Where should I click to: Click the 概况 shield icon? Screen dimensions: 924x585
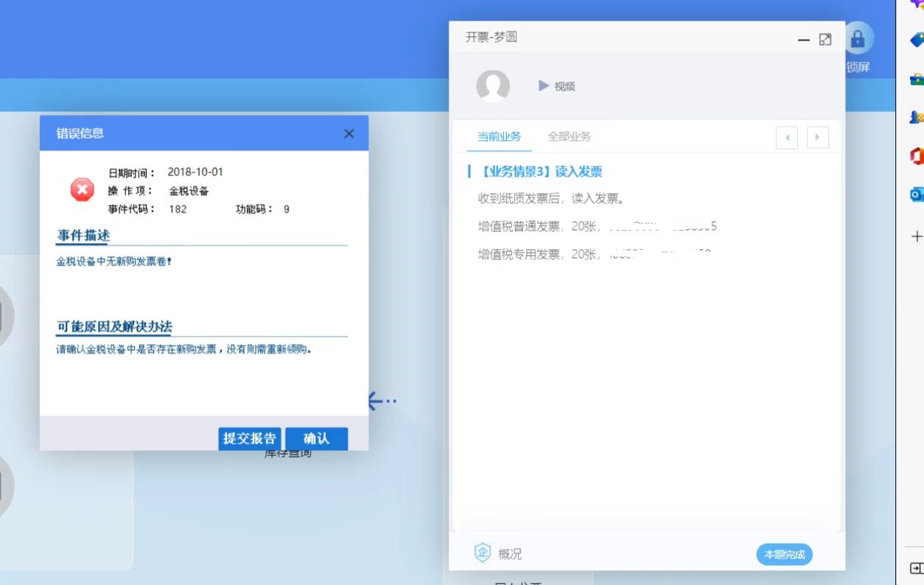tap(483, 553)
